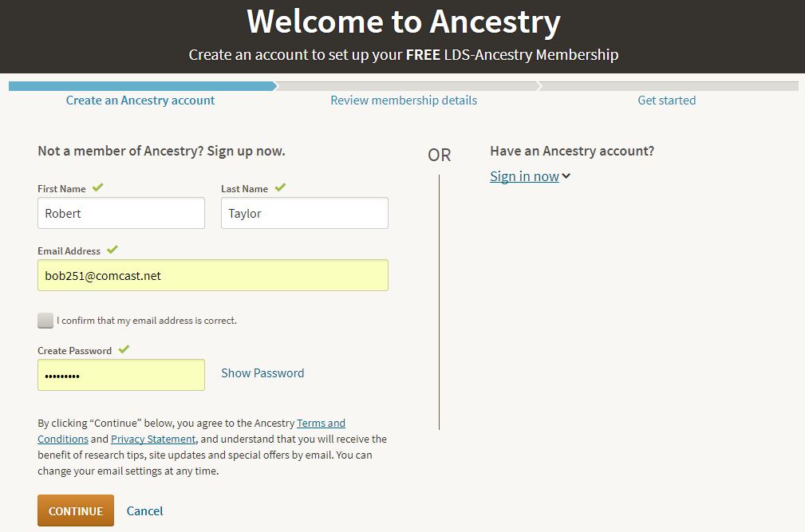805x532 pixels.
Task: Click into the Create Password field
Action: tap(121, 375)
